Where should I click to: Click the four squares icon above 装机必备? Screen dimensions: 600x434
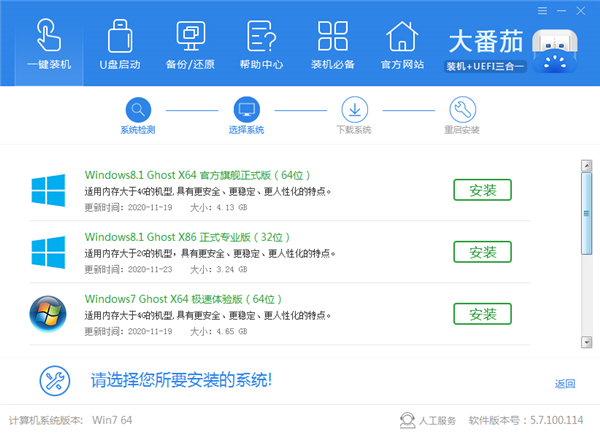(333, 36)
